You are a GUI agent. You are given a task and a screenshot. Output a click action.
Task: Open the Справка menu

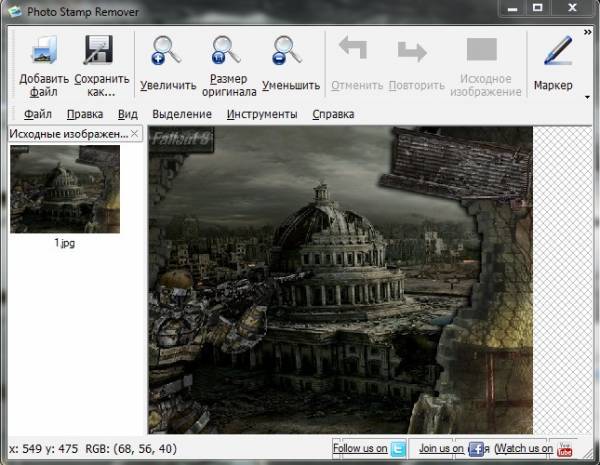click(x=333, y=114)
